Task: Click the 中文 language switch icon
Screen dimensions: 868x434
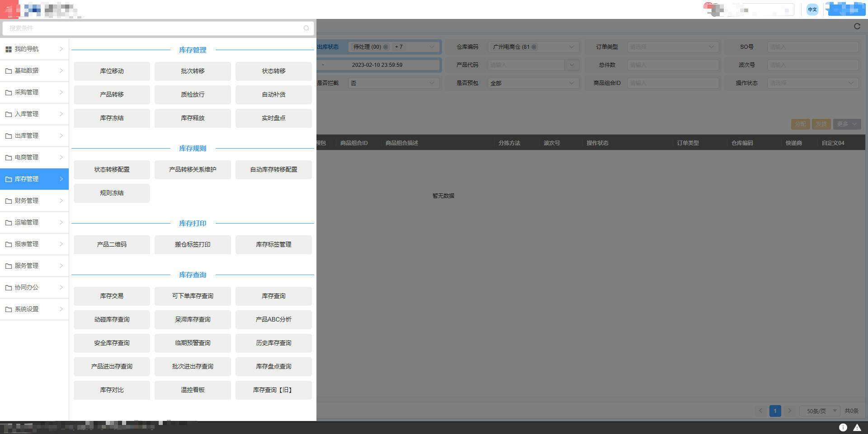Action: (x=812, y=9)
